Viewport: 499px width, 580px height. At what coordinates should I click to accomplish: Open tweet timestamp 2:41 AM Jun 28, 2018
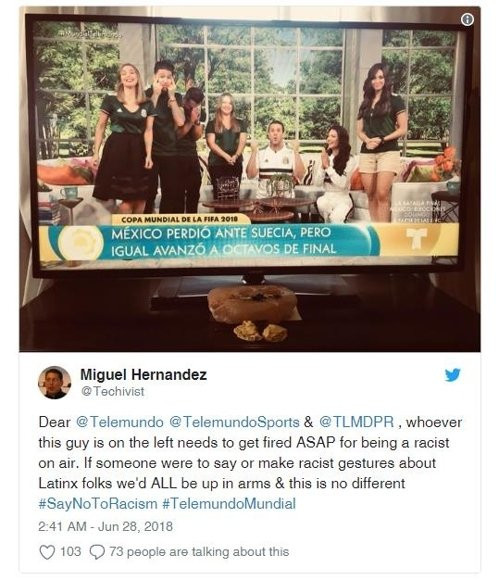[105, 526]
